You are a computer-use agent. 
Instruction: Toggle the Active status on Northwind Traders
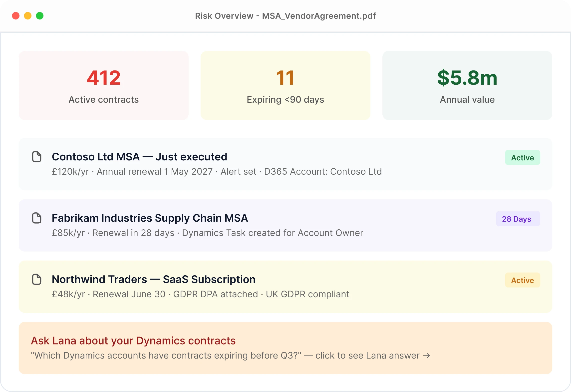[x=523, y=280]
